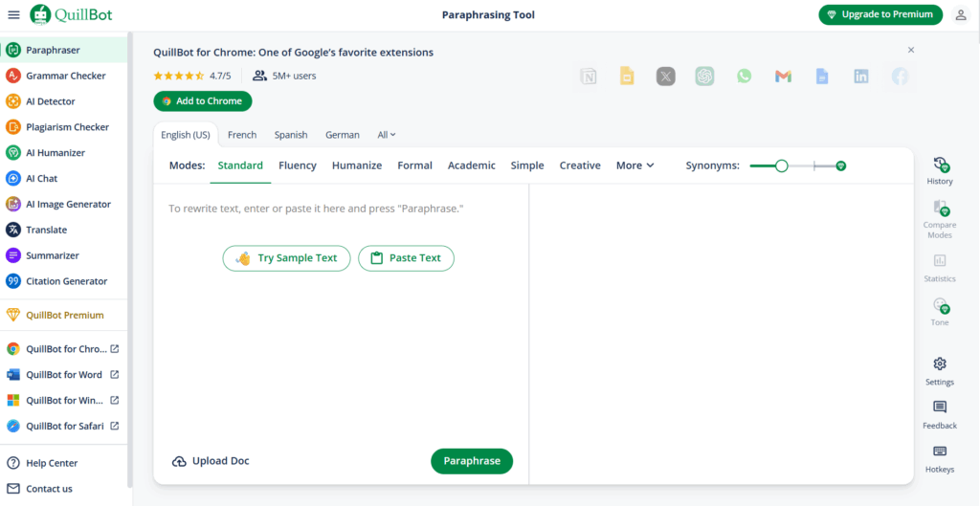Click Paste Text button
Image resolution: width=980 pixels, height=506 pixels.
(x=406, y=258)
